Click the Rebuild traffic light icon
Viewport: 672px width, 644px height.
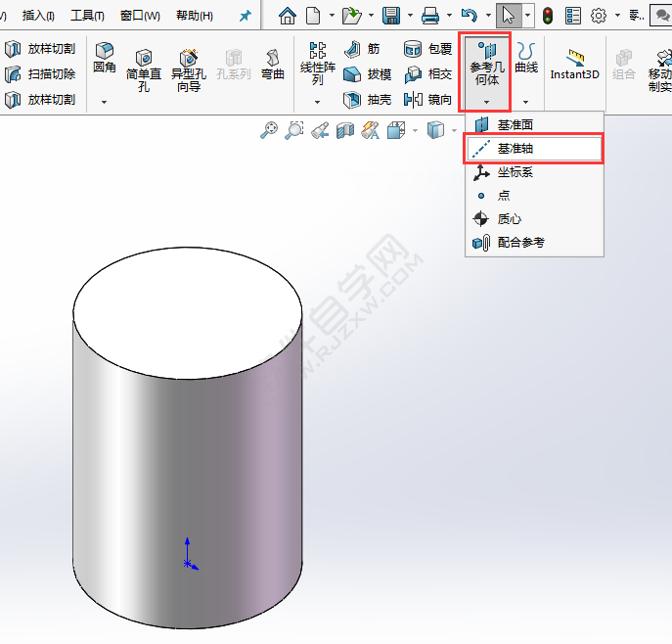pos(548,16)
